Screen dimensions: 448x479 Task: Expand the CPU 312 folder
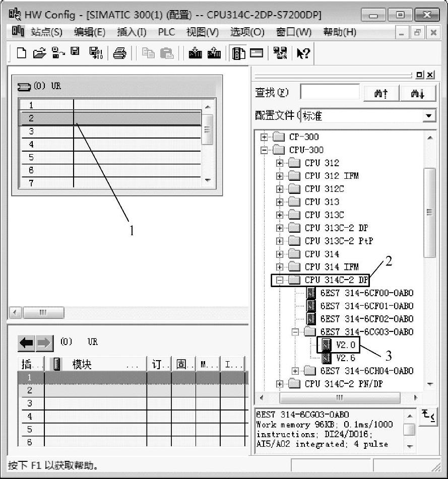tap(279, 163)
